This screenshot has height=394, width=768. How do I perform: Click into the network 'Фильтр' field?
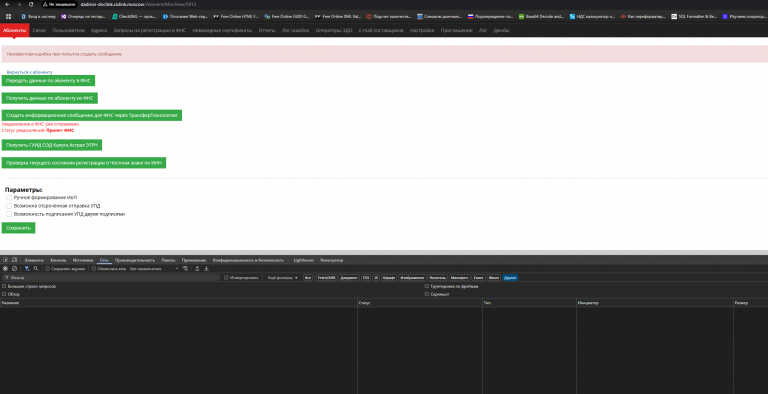click(112, 278)
